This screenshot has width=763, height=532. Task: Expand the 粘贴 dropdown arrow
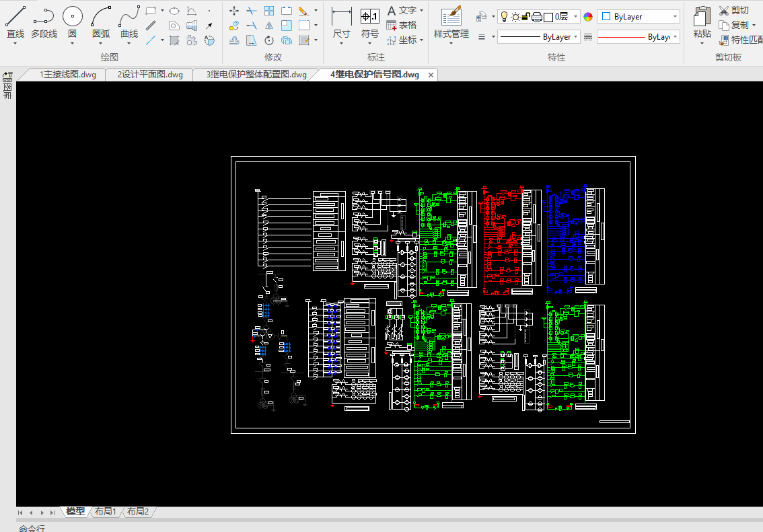coord(702,43)
